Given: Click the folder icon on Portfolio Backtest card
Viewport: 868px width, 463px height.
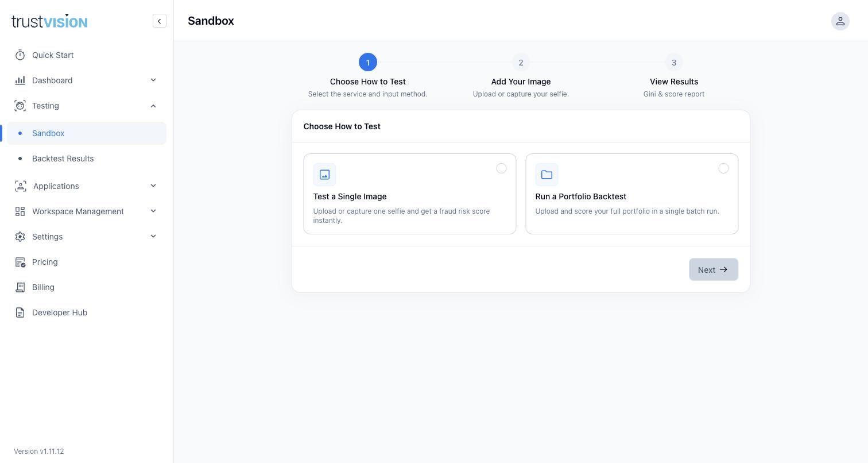Looking at the screenshot, I should point(547,175).
